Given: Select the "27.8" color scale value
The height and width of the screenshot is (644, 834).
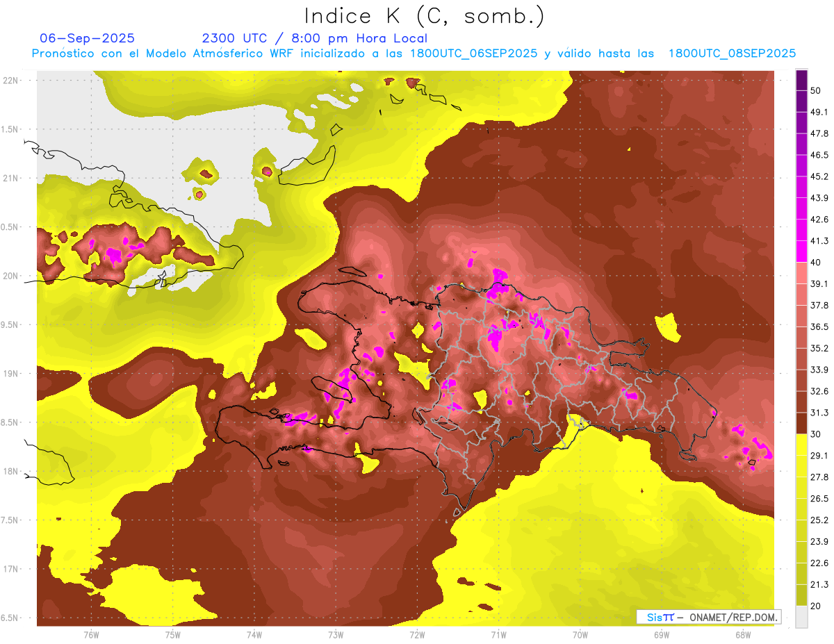Looking at the screenshot, I should coord(819,477).
